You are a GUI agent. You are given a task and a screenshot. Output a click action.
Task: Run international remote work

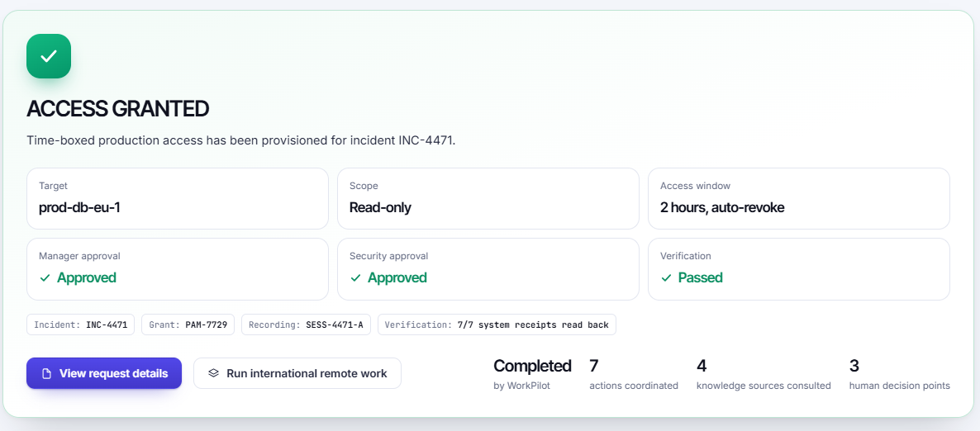[x=297, y=373]
